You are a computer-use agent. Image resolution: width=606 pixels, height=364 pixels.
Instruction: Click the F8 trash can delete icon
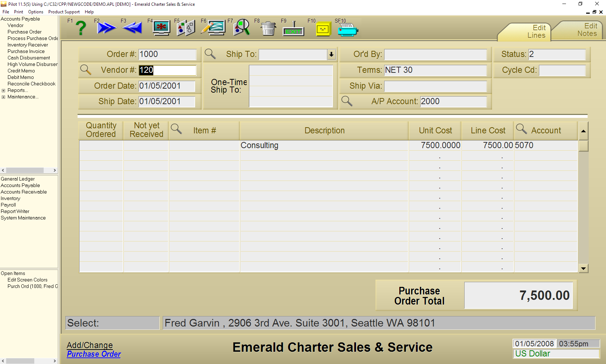pyautogui.click(x=268, y=28)
